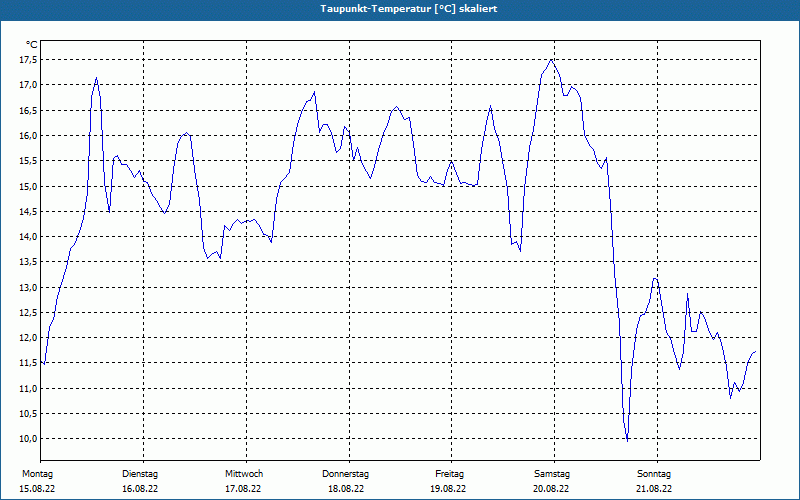Click the 10,0 y-axis value
Viewport: 800px width, 500px height.
click(x=30, y=439)
